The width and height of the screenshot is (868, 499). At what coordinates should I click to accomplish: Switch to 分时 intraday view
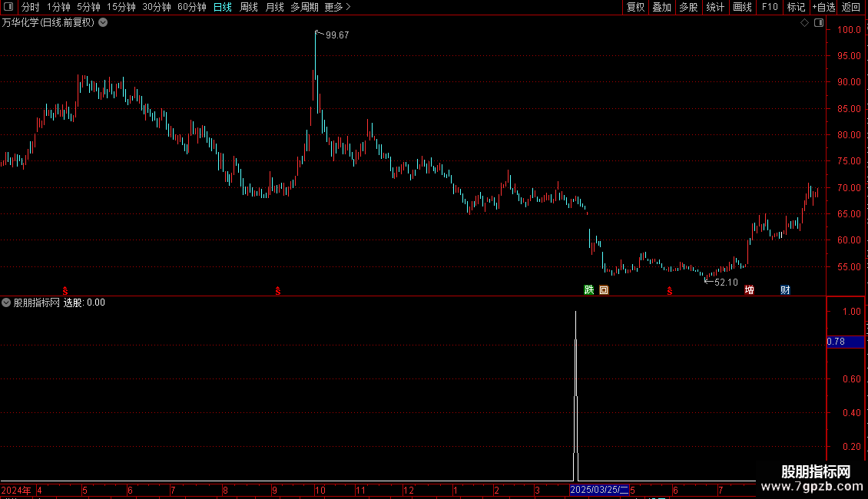pos(31,7)
